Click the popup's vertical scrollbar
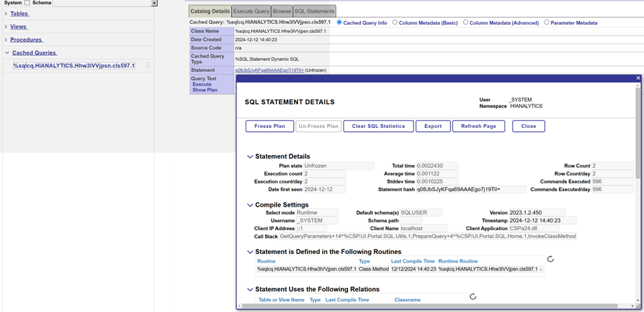Image resolution: width=644 pixels, height=312 pixels. [x=638, y=132]
